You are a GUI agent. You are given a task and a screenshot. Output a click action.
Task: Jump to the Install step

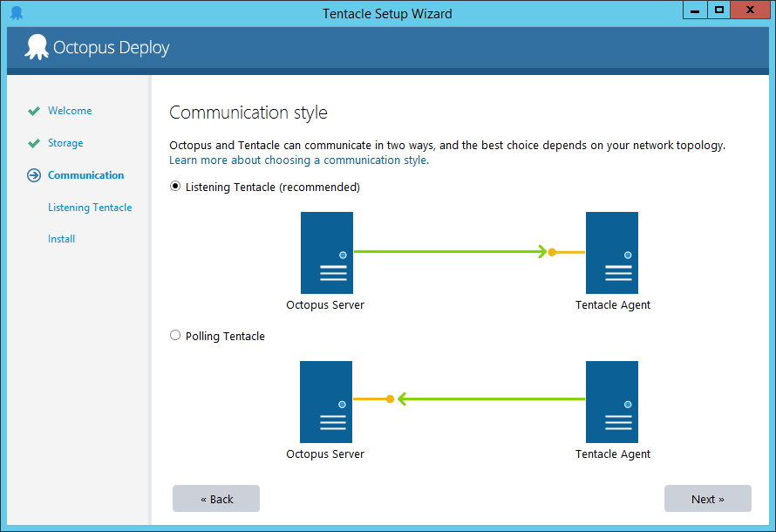(61, 238)
